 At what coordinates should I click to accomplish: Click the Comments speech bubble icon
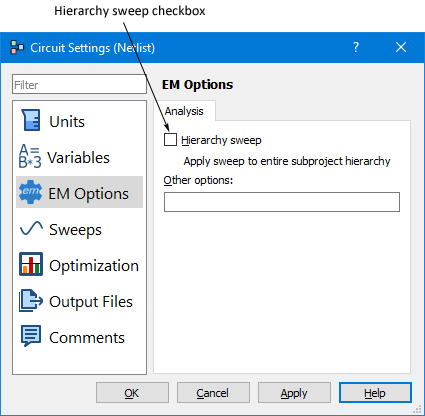(31, 336)
